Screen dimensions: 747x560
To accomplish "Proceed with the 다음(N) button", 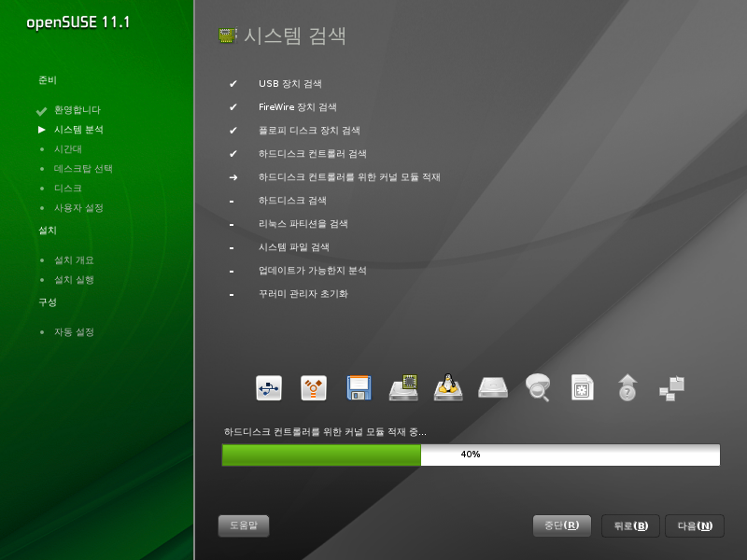I will click(x=695, y=525).
